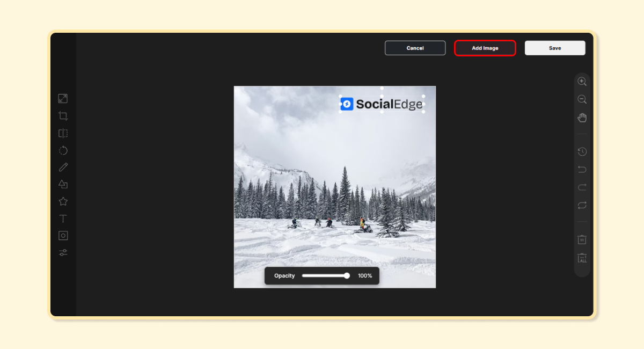Screen dimensions: 644x349
Task: Zoom out of the canvas
Action: click(582, 99)
